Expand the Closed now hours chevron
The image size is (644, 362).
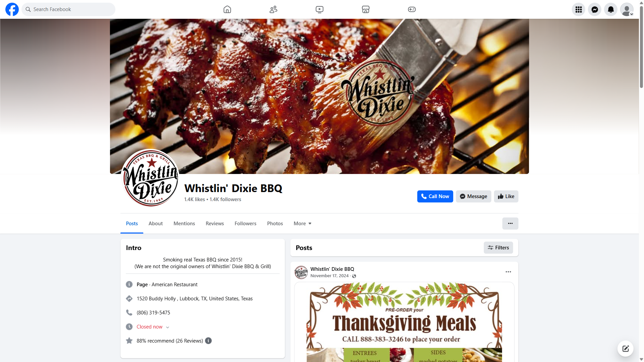pyautogui.click(x=167, y=327)
